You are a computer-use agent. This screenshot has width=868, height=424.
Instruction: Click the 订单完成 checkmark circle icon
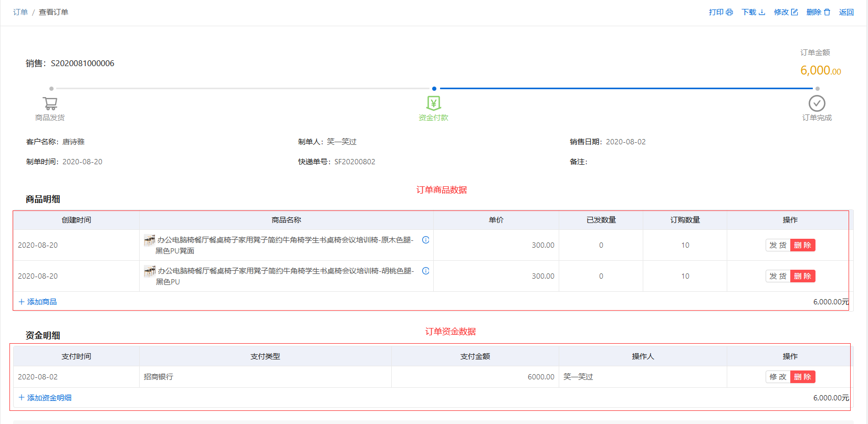tap(817, 103)
